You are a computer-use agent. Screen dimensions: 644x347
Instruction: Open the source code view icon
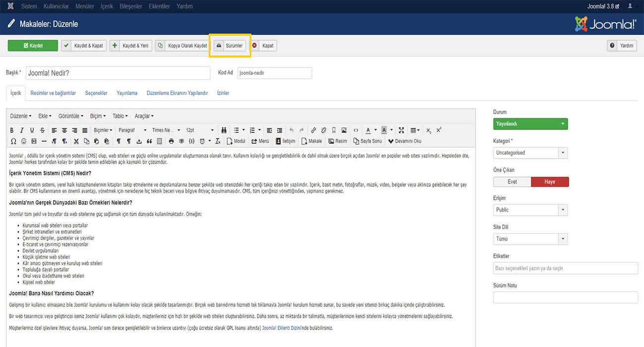(356, 130)
